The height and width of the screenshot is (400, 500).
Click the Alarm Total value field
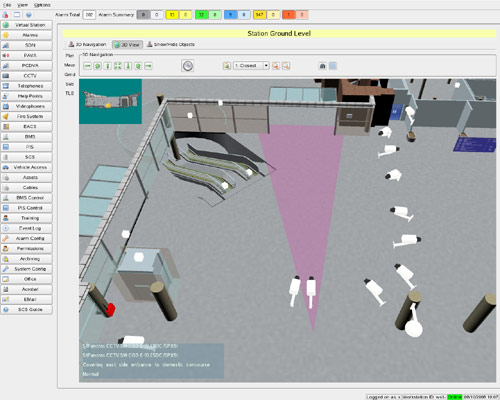point(89,15)
